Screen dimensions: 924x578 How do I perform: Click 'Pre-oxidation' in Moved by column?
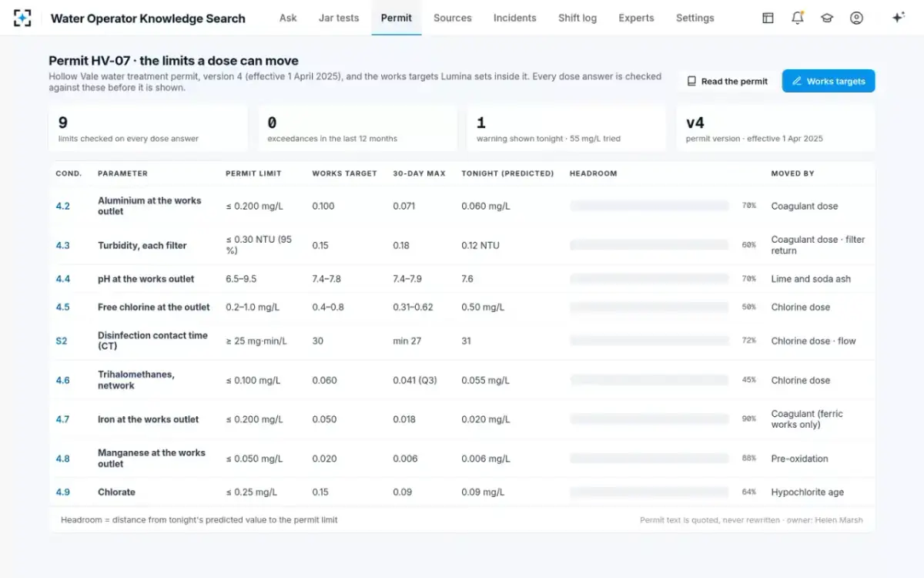pyautogui.click(x=800, y=459)
